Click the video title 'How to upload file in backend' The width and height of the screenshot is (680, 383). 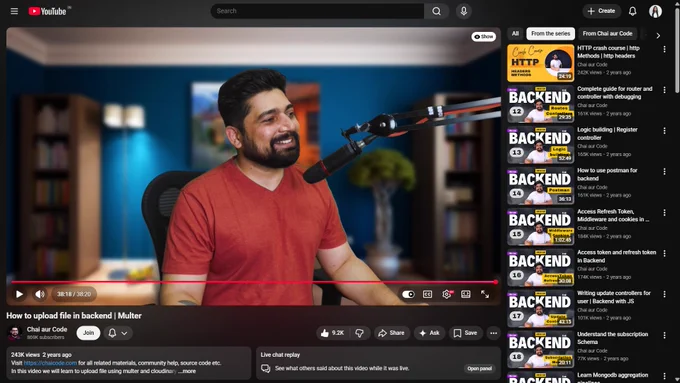point(74,316)
